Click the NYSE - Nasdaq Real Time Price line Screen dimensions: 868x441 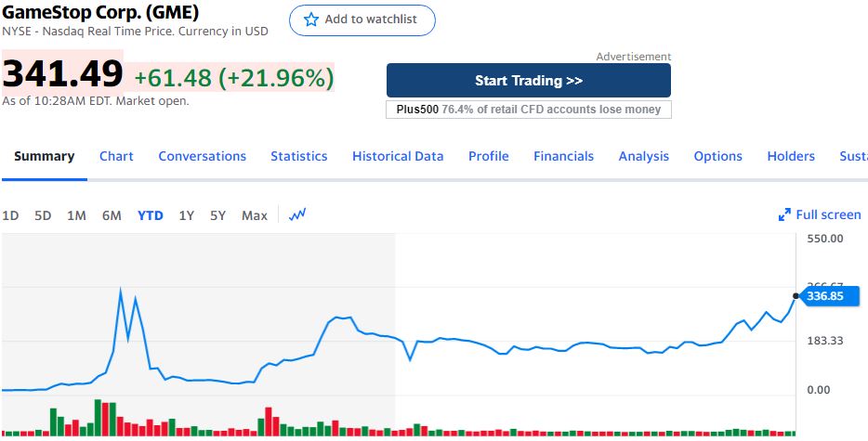135,31
